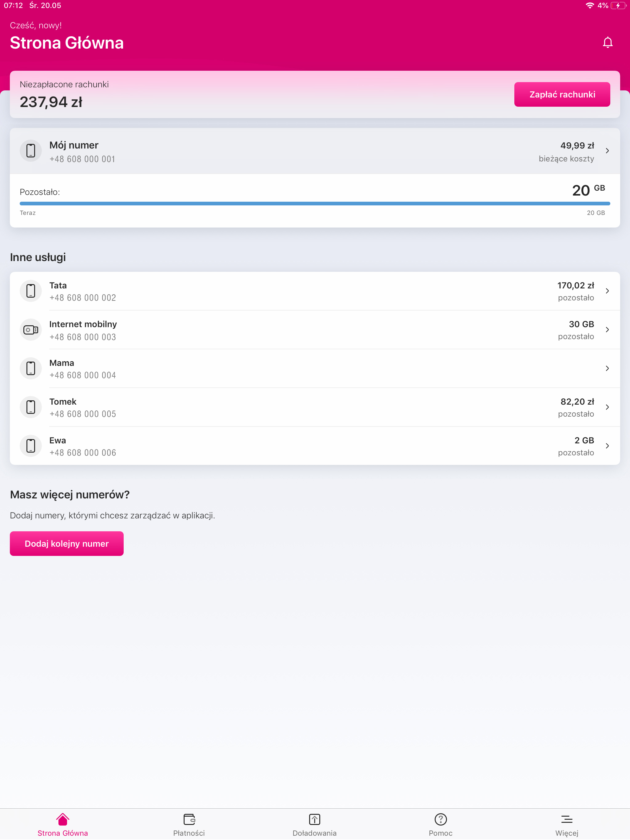This screenshot has height=840, width=630.
Task: Click the blue data usage progress bar
Action: (x=315, y=203)
